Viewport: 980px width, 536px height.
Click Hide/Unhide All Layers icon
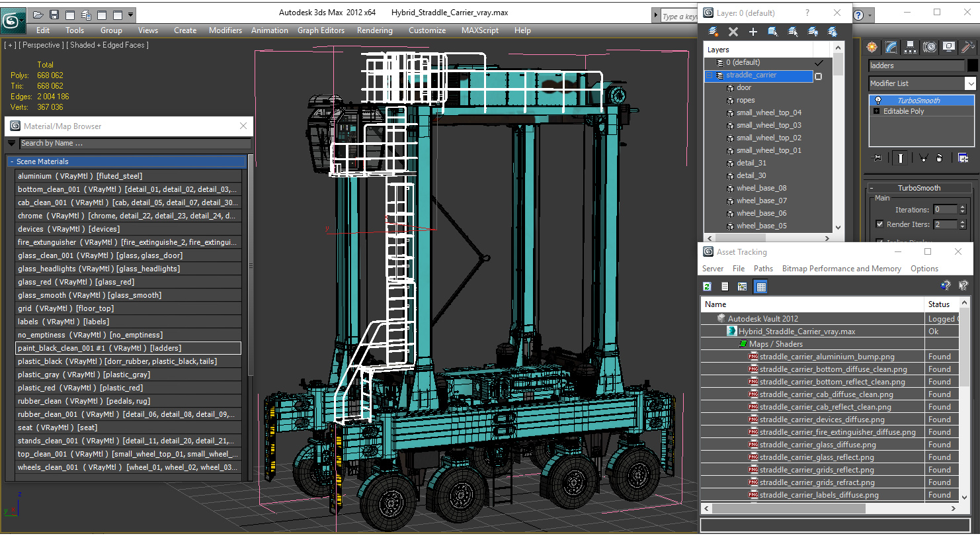click(x=813, y=32)
